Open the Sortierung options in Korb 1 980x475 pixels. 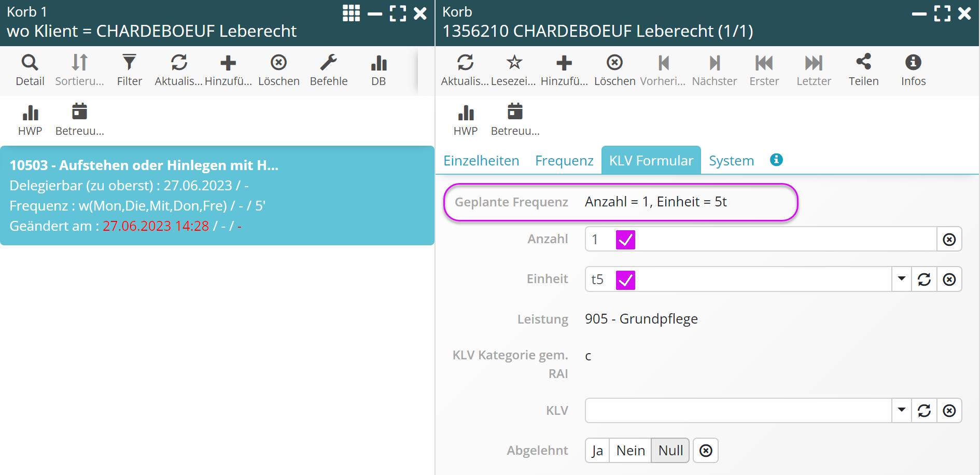click(x=79, y=70)
